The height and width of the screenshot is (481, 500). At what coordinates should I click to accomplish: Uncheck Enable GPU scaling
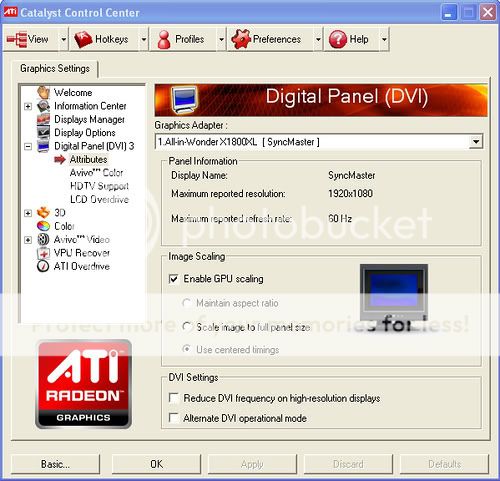[174, 279]
